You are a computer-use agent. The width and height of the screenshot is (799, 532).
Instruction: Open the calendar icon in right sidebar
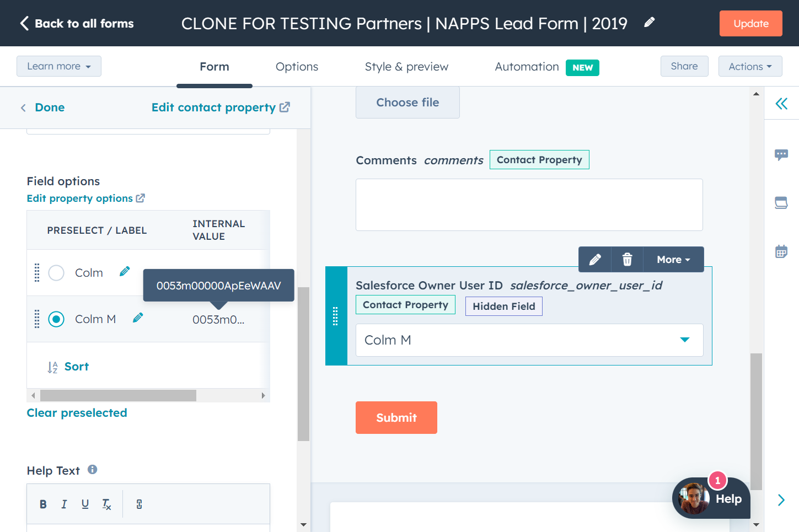point(781,251)
